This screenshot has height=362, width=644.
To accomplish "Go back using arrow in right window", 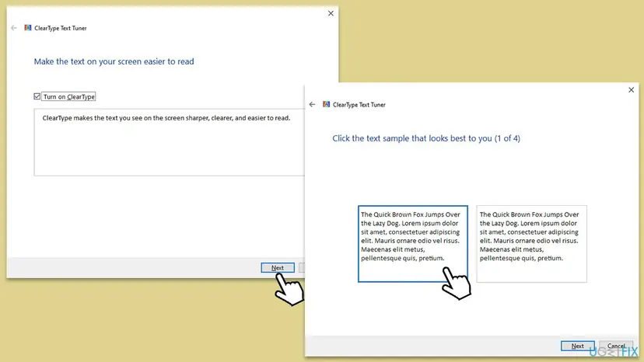I will 312,104.
